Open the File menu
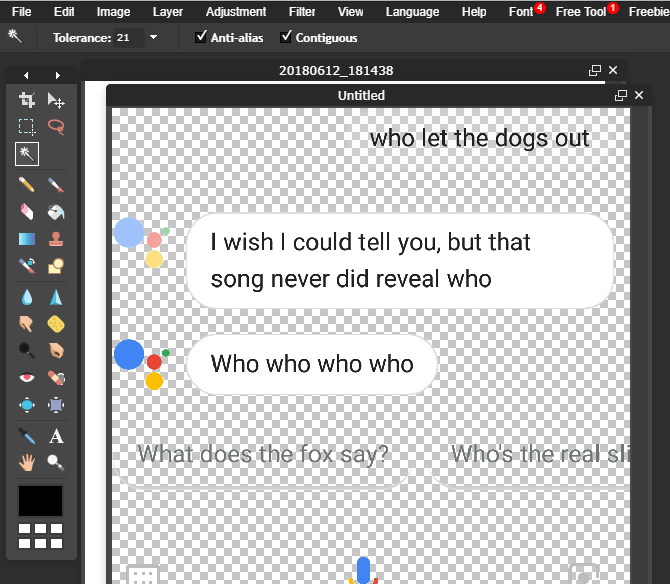Viewport: 670px width, 584px height. (x=21, y=12)
